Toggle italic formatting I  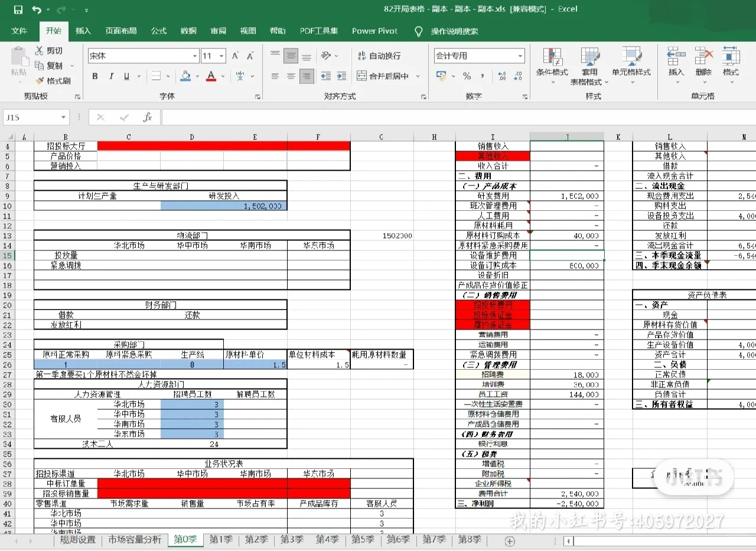[x=111, y=76]
